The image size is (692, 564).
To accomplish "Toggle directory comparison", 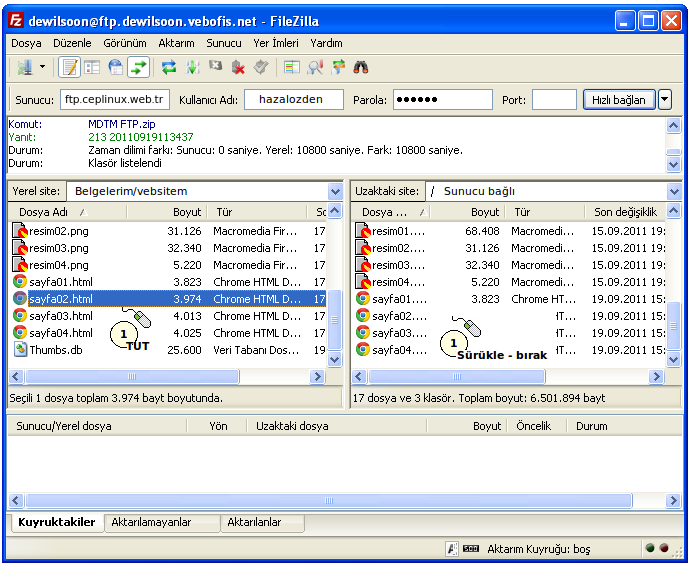I will click(315, 68).
